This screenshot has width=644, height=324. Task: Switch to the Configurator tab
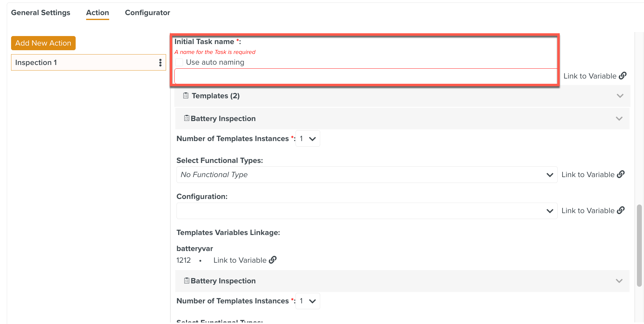click(147, 13)
